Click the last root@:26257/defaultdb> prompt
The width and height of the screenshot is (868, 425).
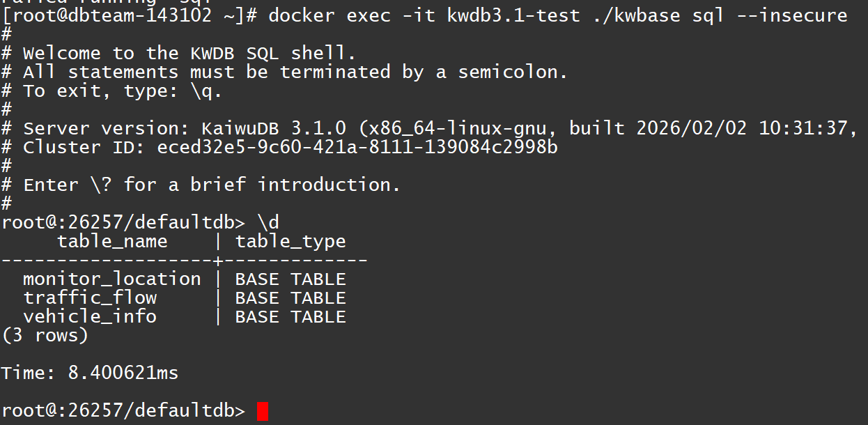(123, 411)
